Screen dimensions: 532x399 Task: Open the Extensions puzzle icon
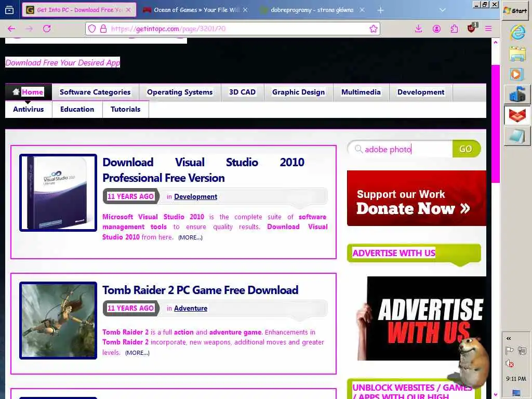tap(454, 29)
